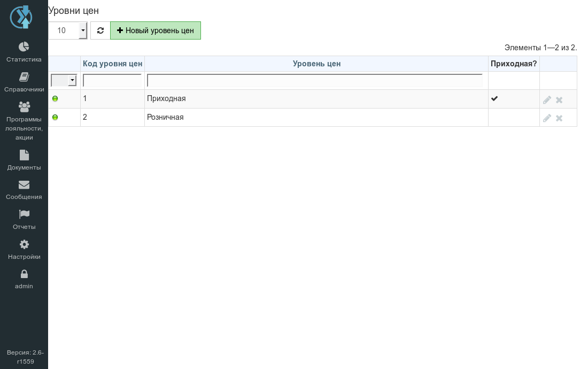The height and width of the screenshot is (369, 588).
Task: Sort by Код уровня цен column
Action: [x=112, y=64]
